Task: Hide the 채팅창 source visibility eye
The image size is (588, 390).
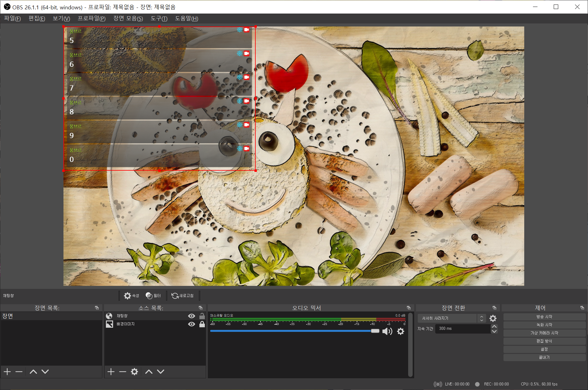Action: click(x=191, y=316)
